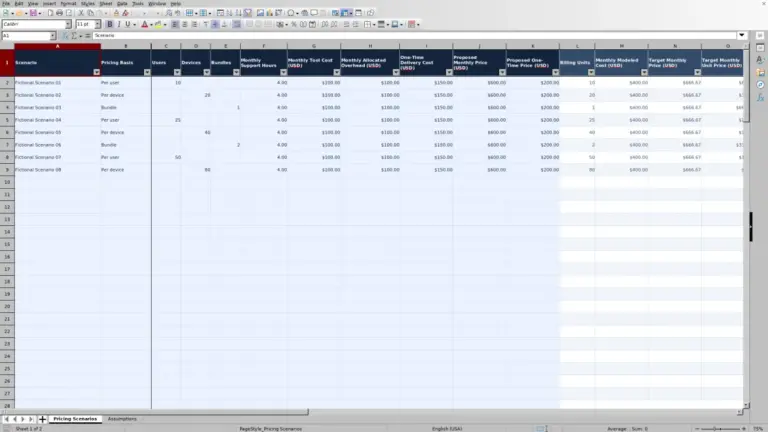Click the Borders icon
The width and height of the screenshot is (768, 432).
tap(367, 24)
